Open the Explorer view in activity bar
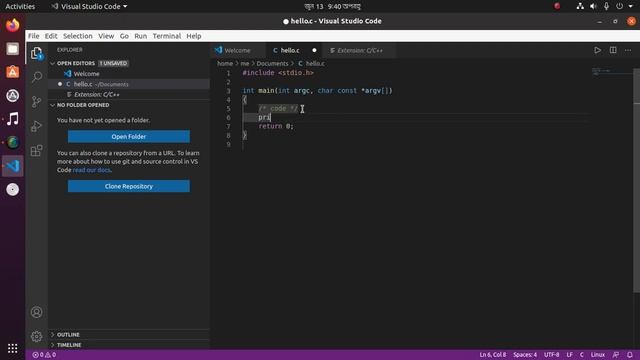The height and width of the screenshot is (360, 640). click(x=36, y=53)
